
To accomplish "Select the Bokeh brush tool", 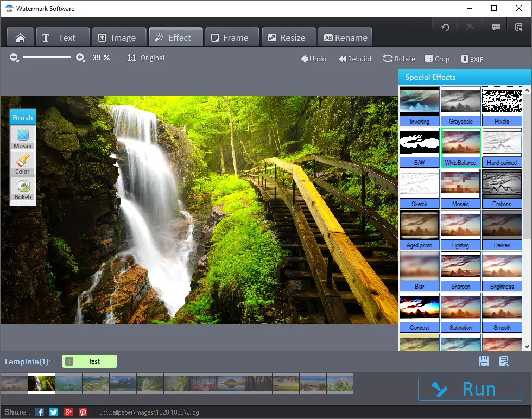I will tap(23, 189).
